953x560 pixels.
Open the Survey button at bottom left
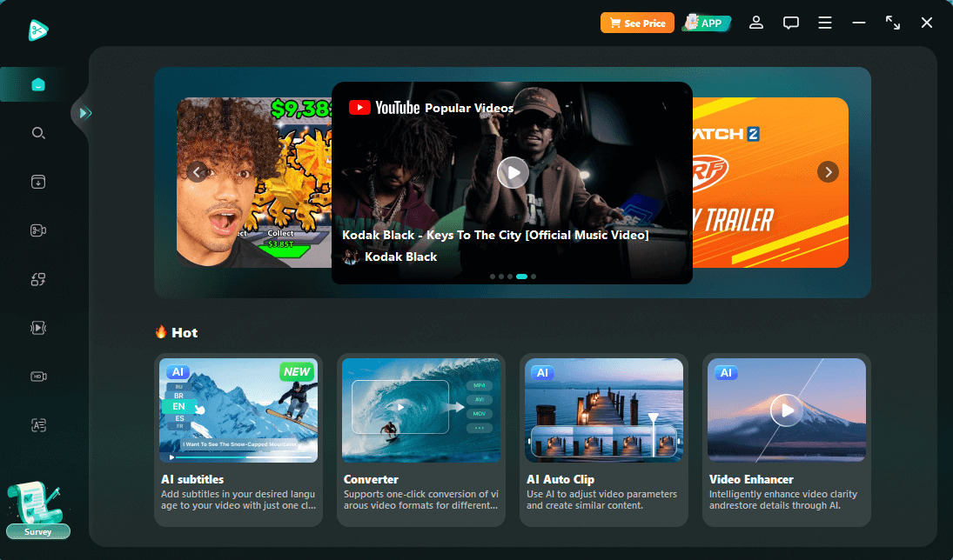coord(37,531)
